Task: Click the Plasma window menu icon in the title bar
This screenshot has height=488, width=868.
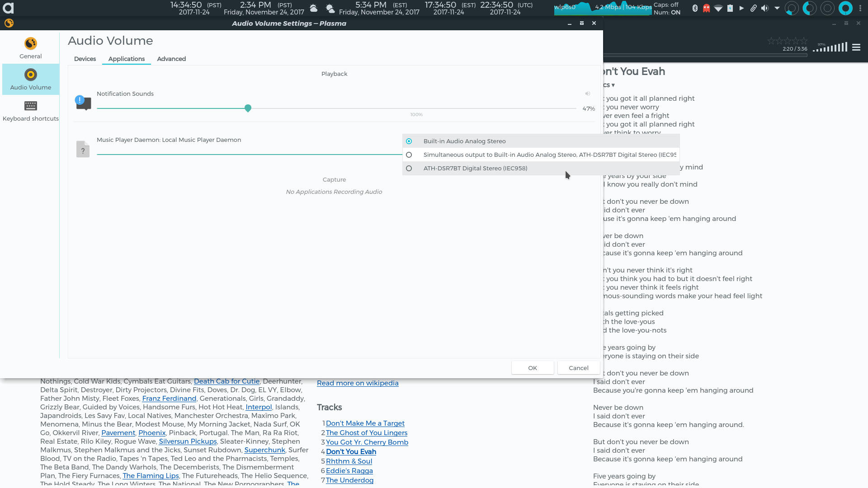Action: click(9, 23)
